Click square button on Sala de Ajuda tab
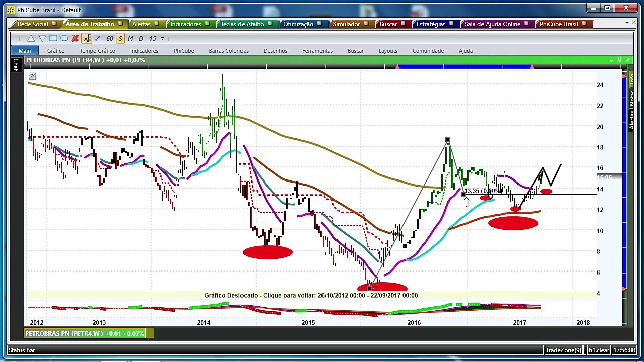The height and width of the screenshot is (362, 644). (526, 24)
